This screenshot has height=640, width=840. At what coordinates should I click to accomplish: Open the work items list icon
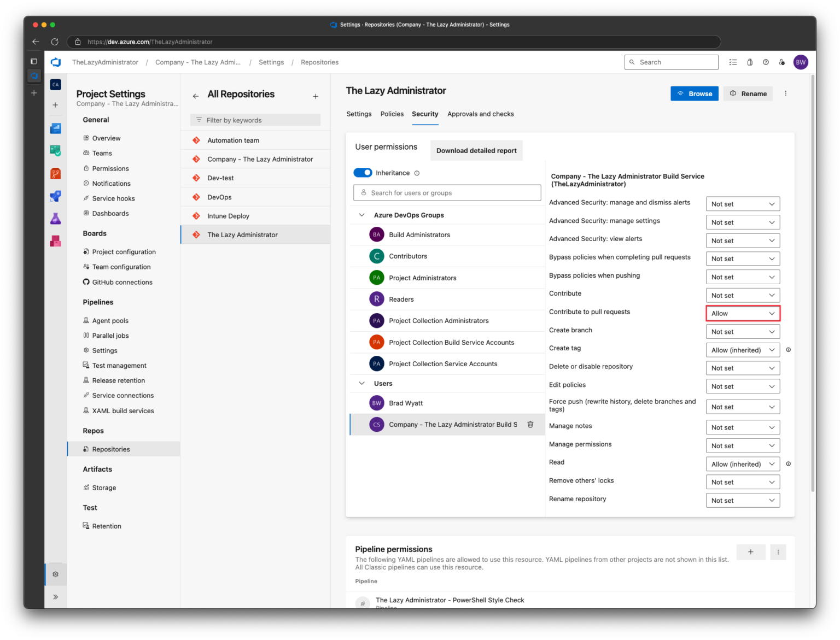(x=733, y=62)
